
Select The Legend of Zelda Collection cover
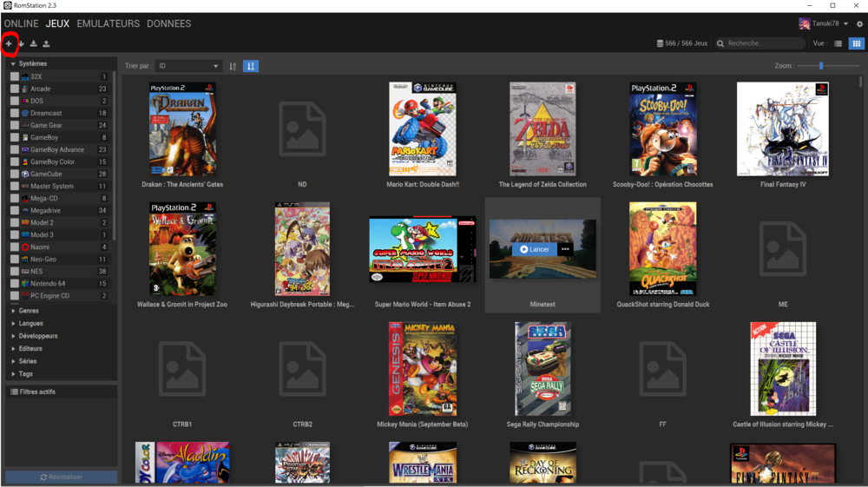point(542,129)
